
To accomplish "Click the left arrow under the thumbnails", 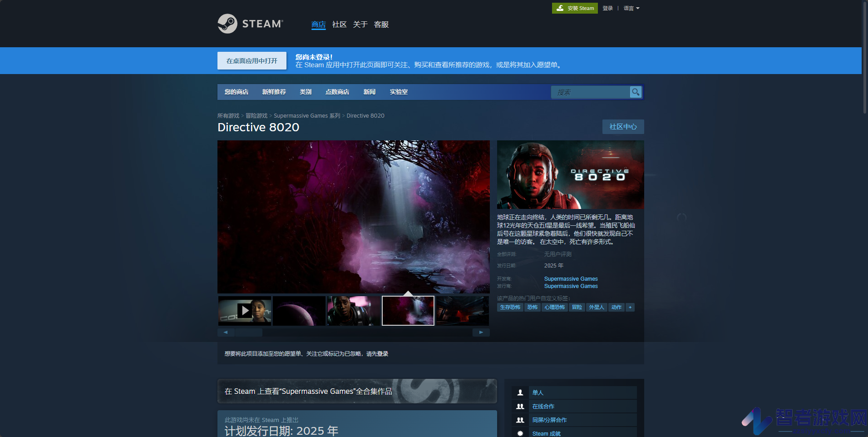I will [x=226, y=333].
